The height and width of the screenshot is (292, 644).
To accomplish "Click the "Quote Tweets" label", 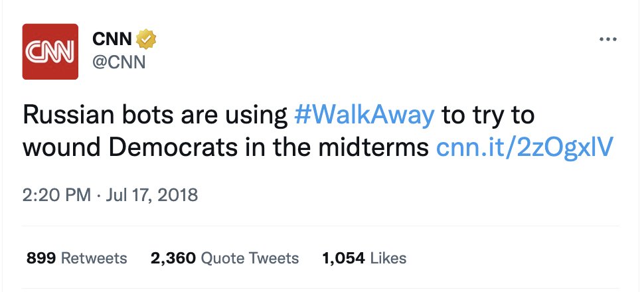I will point(250,258).
